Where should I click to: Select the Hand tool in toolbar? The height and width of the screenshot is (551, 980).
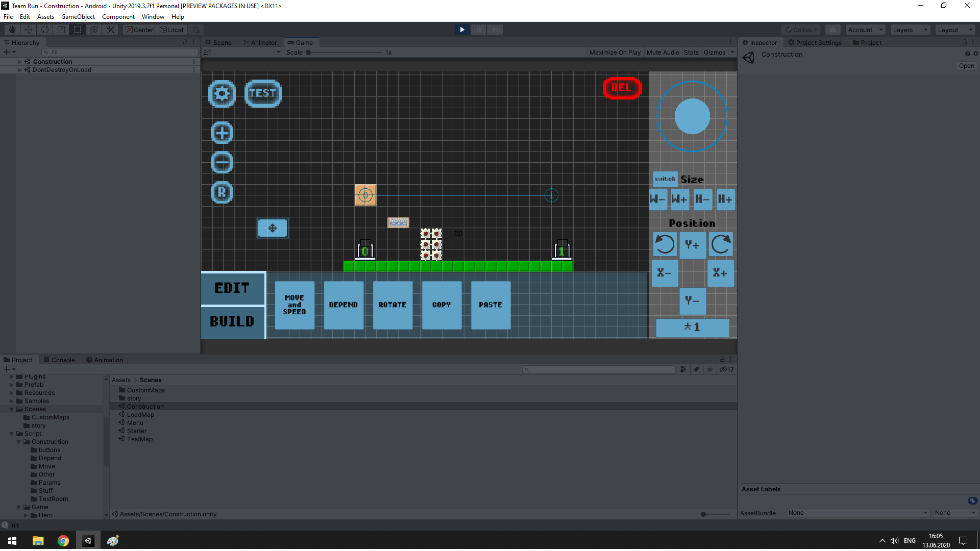point(12,30)
